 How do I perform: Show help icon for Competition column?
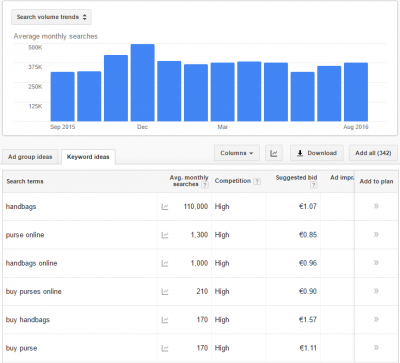click(x=257, y=181)
